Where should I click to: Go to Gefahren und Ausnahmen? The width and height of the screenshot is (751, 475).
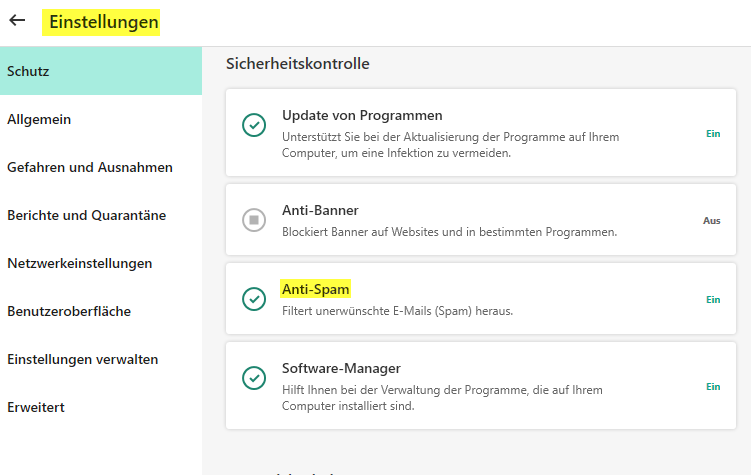click(x=90, y=167)
